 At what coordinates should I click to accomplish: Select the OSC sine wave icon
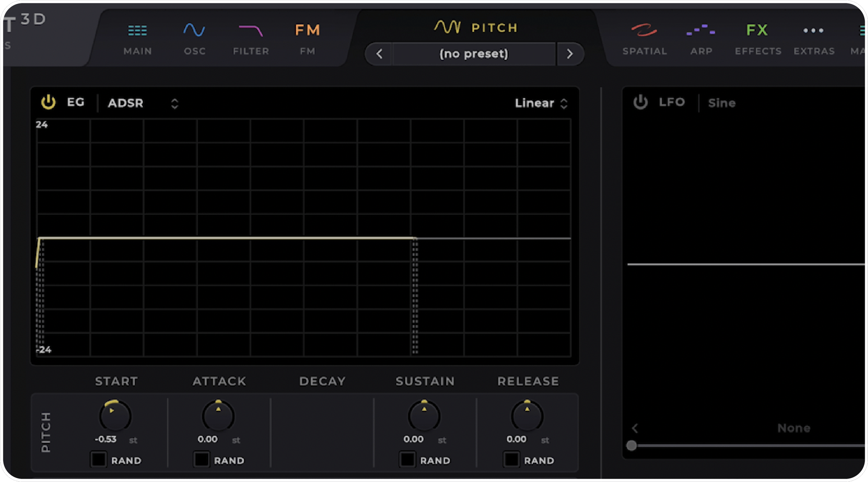point(195,30)
